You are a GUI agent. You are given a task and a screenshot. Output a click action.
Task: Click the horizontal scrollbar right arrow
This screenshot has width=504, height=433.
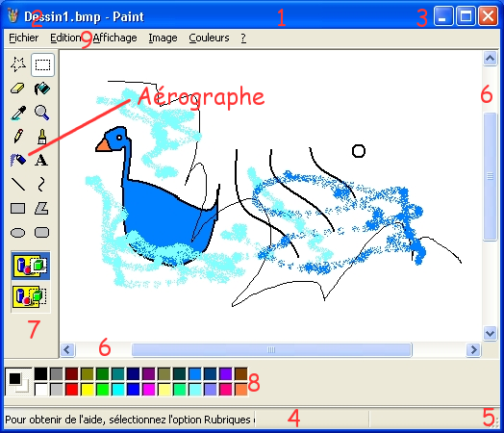tap(474, 349)
